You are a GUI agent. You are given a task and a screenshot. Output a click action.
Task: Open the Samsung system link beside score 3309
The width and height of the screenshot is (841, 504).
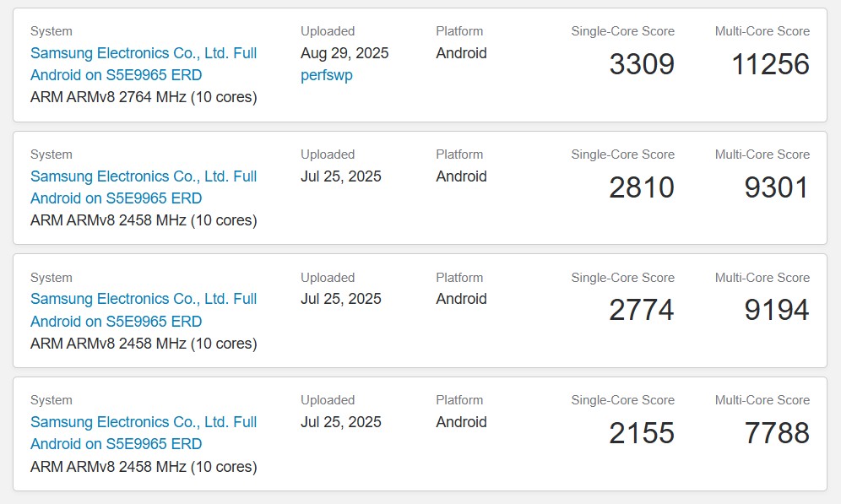pyautogui.click(x=144, y=64)
